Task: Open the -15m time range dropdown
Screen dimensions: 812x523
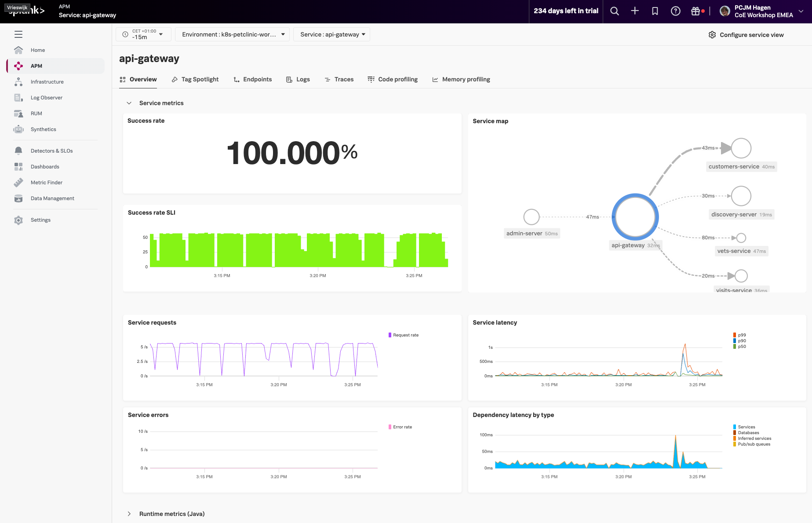Action: 143,34
